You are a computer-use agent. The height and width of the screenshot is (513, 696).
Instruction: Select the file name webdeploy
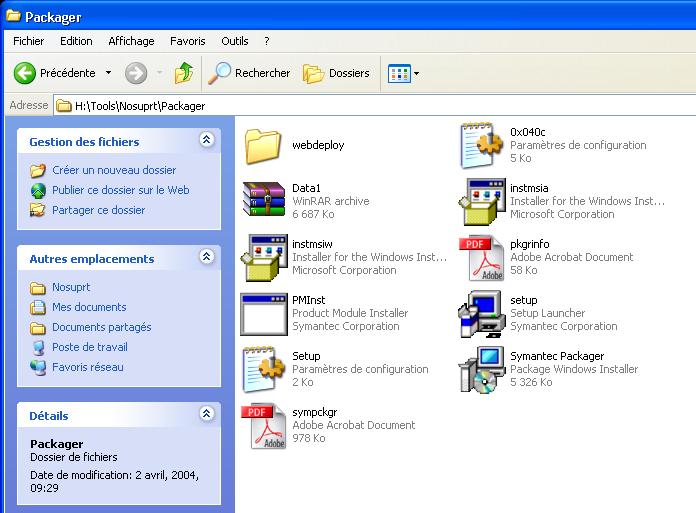(318, 145)
